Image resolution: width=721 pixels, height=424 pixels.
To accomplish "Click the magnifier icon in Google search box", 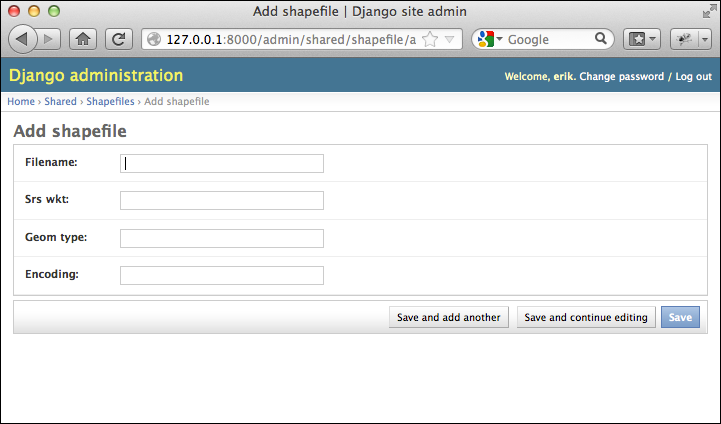I will point(601,39).
